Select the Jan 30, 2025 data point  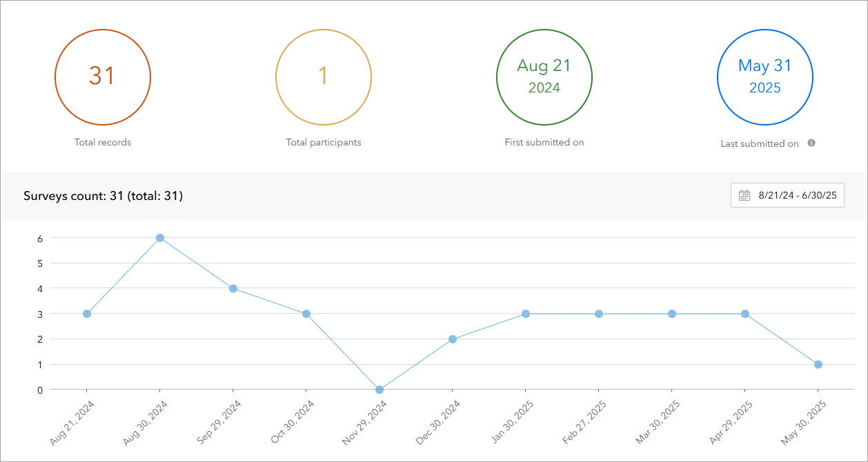click(526, 314)
